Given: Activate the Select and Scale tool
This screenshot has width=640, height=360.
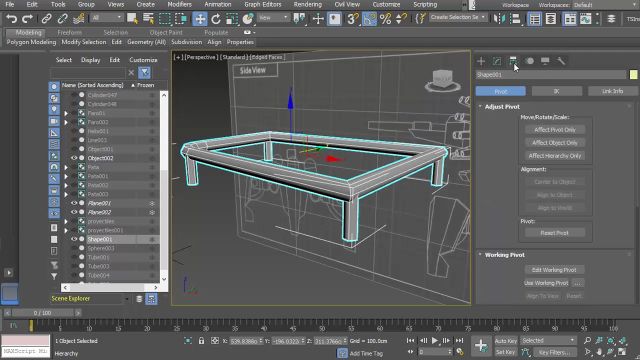Looking at the screenshot, I should pos(231,19).
